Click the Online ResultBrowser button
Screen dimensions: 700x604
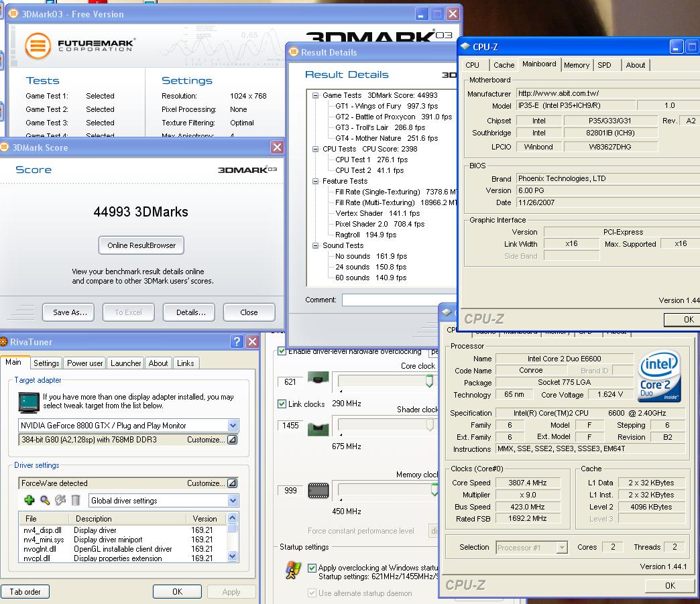coord(141,245)
